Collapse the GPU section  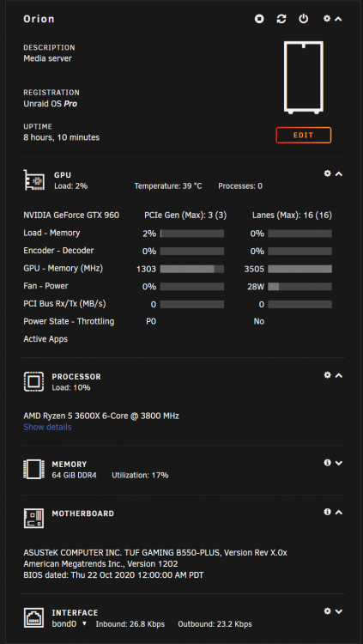click(339, 173)
